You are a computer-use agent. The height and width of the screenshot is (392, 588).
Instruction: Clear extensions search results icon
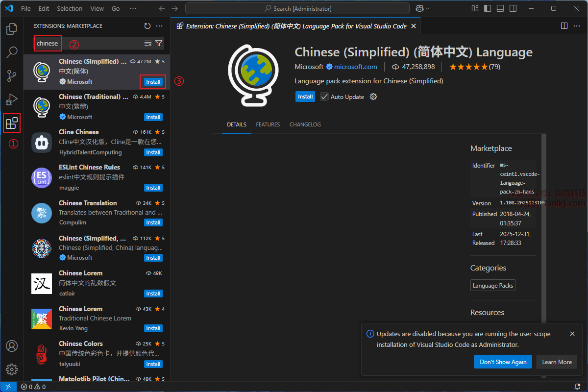(148, 43)
